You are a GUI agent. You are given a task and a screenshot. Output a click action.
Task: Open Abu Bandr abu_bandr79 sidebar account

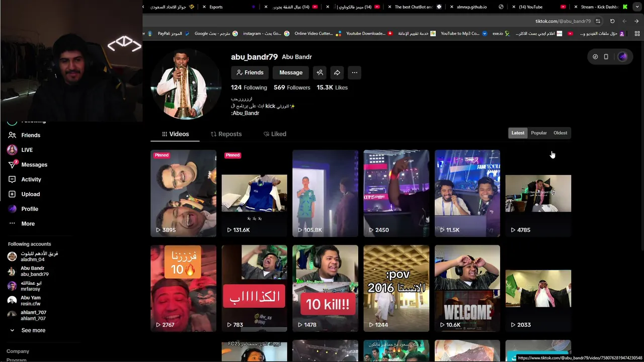(x=28, y=271)
